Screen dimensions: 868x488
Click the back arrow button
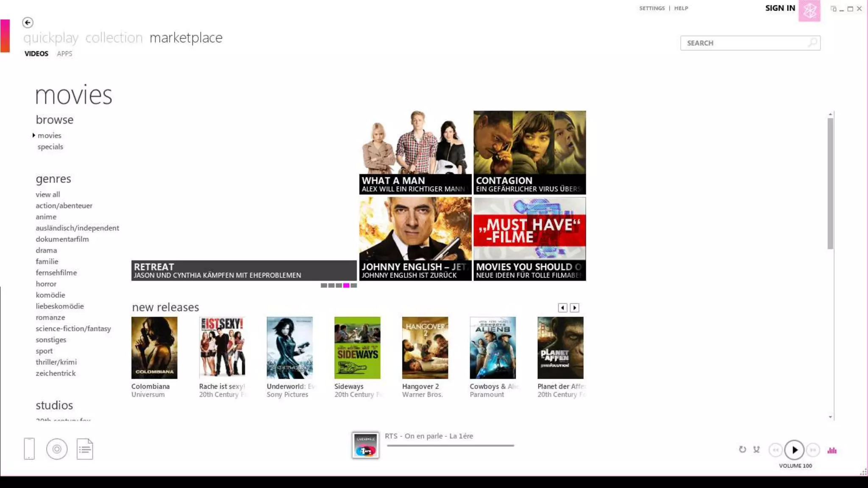28,22
